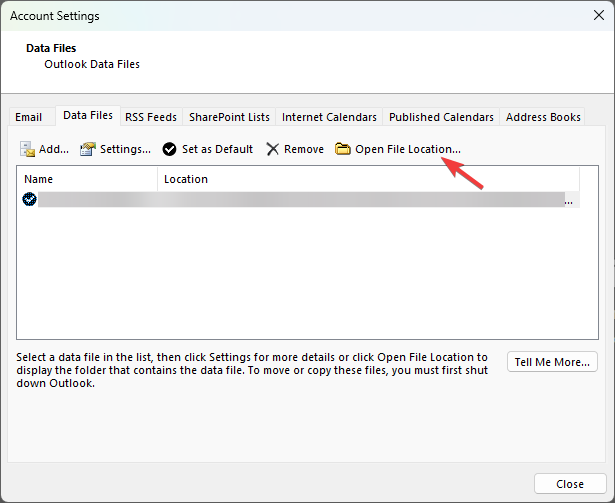Choose Set as Default label
615x503 pixels.
click(x=217, y=149)
